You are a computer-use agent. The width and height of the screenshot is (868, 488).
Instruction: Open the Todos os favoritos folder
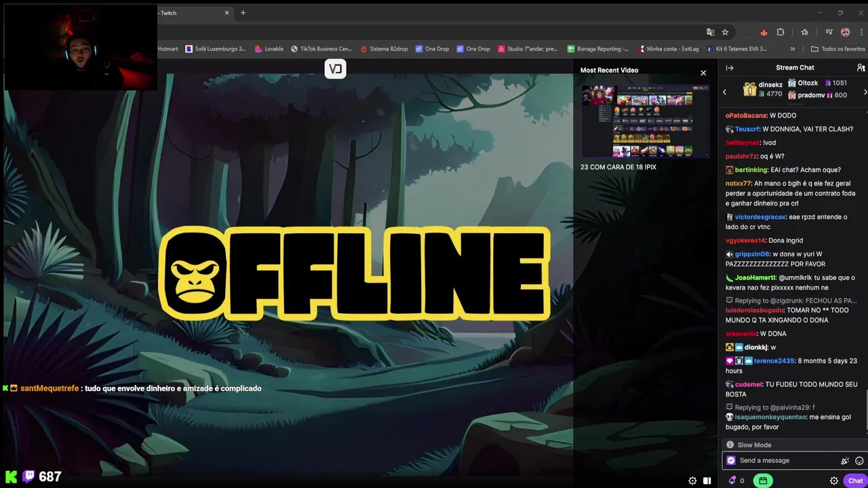point(838,49)
